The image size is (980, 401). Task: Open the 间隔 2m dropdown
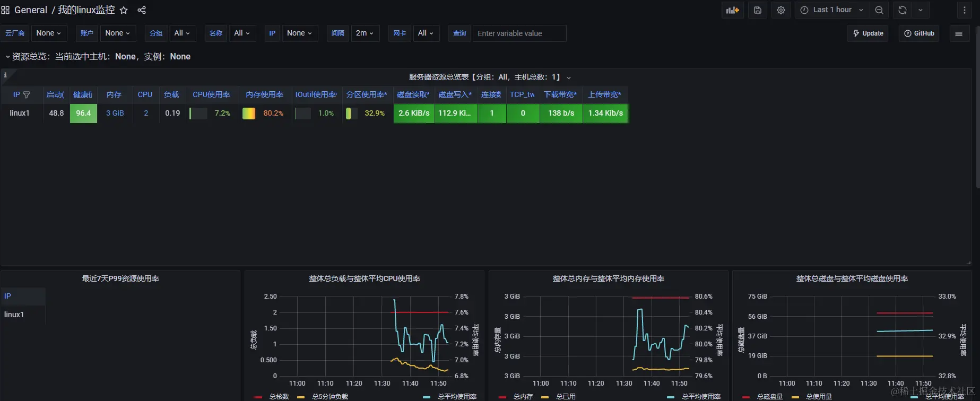point(365,33)
